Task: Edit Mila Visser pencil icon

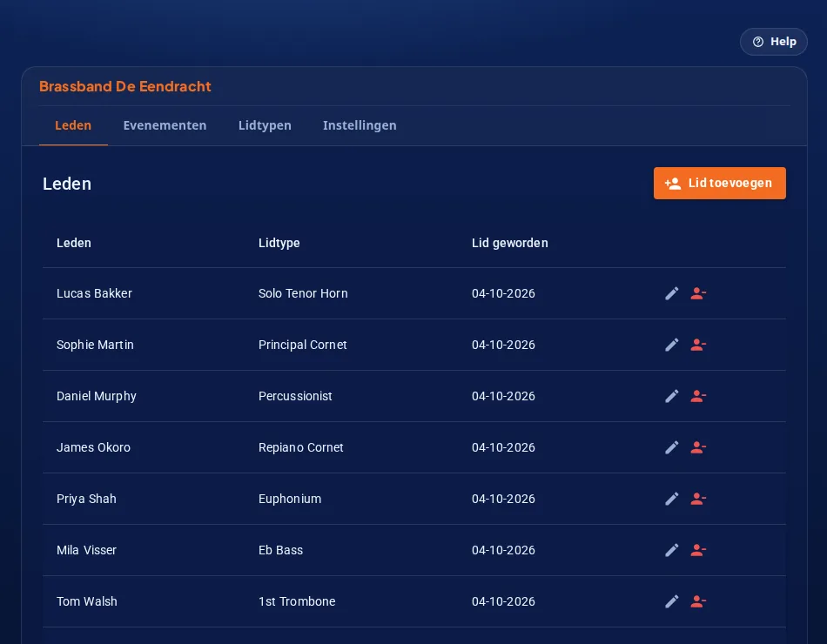Action: 671,550
